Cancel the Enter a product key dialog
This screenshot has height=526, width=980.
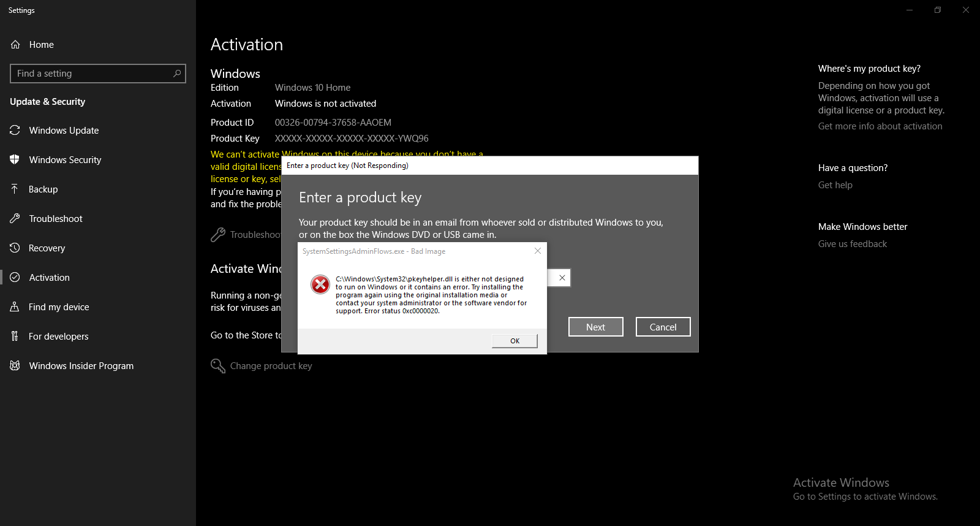(663, 327)
